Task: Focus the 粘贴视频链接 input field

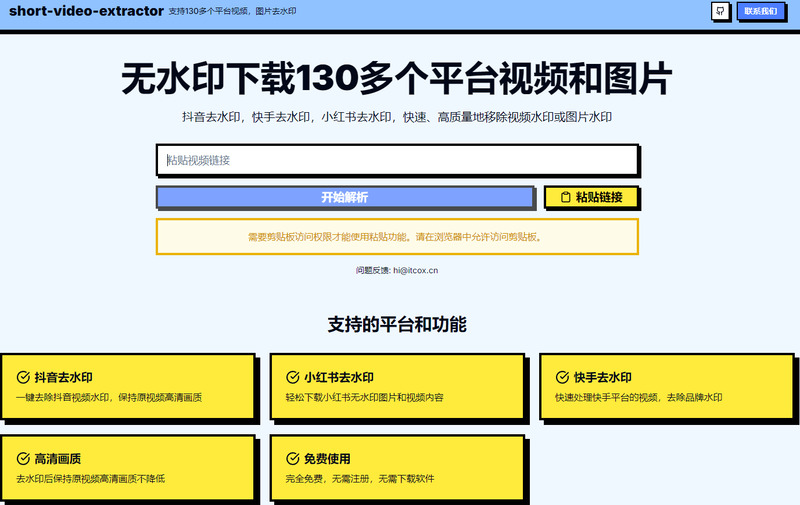Action: tap(397, 160)
